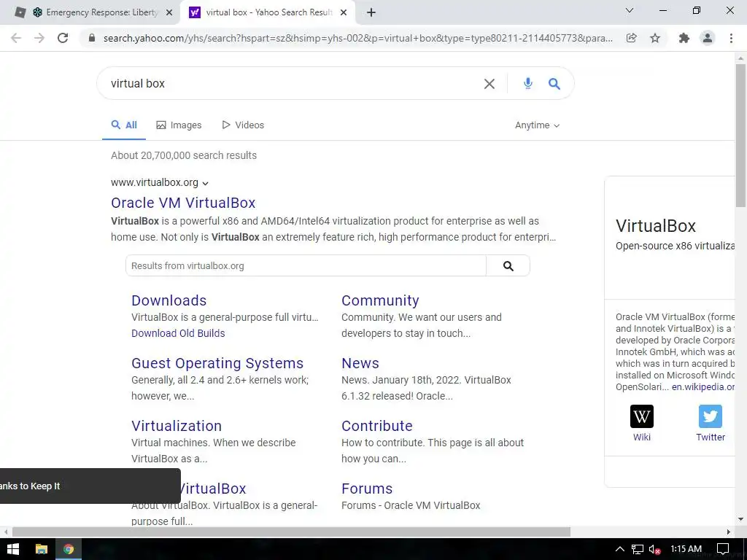Screen dimensions: 747x560
Task: Open the Guest Operating Systems sitelink
Action: coord(217,363)
